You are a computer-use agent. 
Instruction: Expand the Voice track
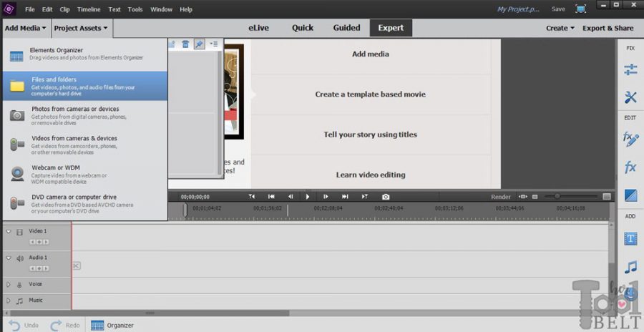point(8,284)
